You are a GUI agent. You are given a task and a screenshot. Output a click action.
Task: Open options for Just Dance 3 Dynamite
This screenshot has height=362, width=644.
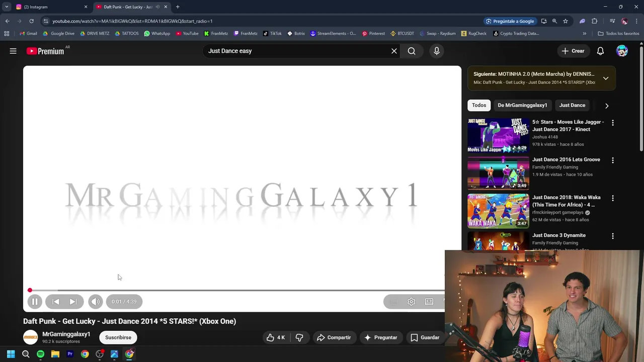tap(612, 236)
